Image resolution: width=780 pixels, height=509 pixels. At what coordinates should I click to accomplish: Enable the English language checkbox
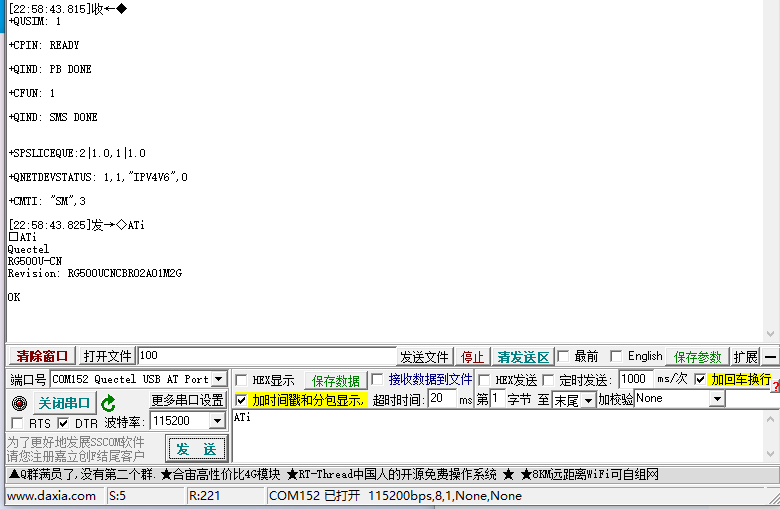pyautogui.click(x=616, y=356)
